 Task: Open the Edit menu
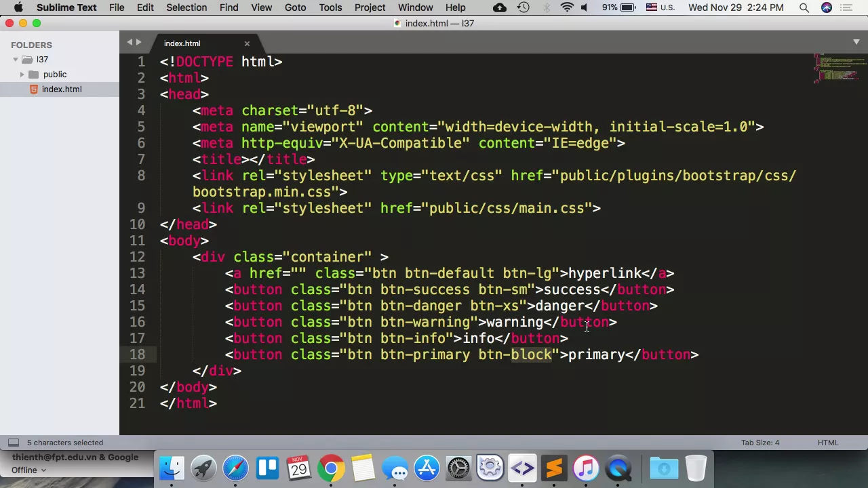[x=145, y=7]
